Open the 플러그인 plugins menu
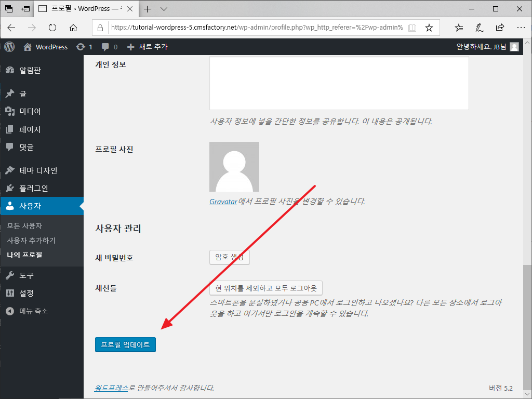Viewport: 532px width, 399px height. 42,188
